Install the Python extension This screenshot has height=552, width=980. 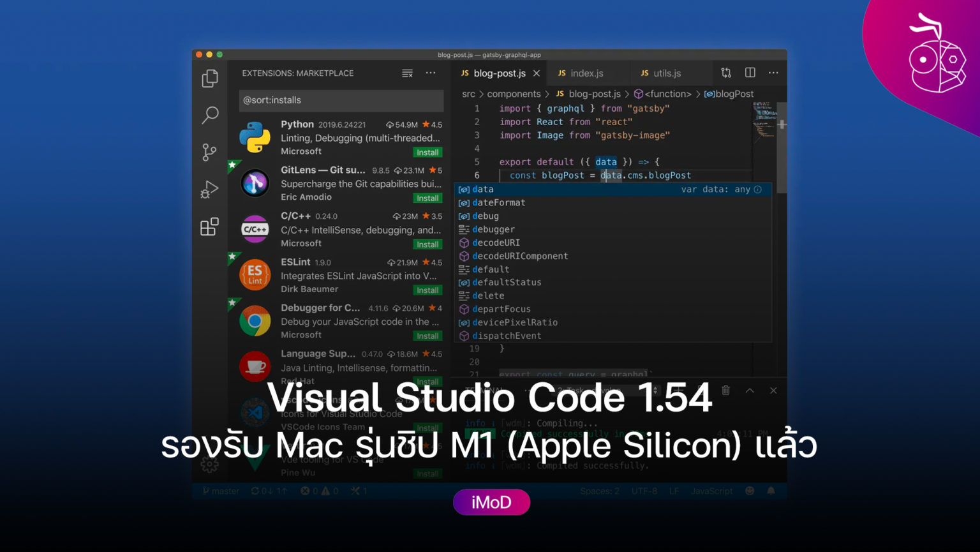pyautogui.click(x=427, y=152)
